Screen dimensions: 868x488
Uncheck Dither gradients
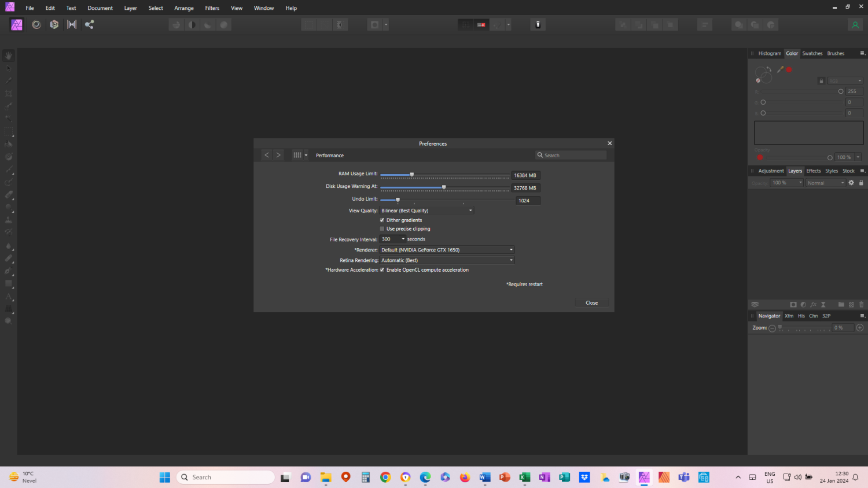pyautogui.click(x=382, y=220)
